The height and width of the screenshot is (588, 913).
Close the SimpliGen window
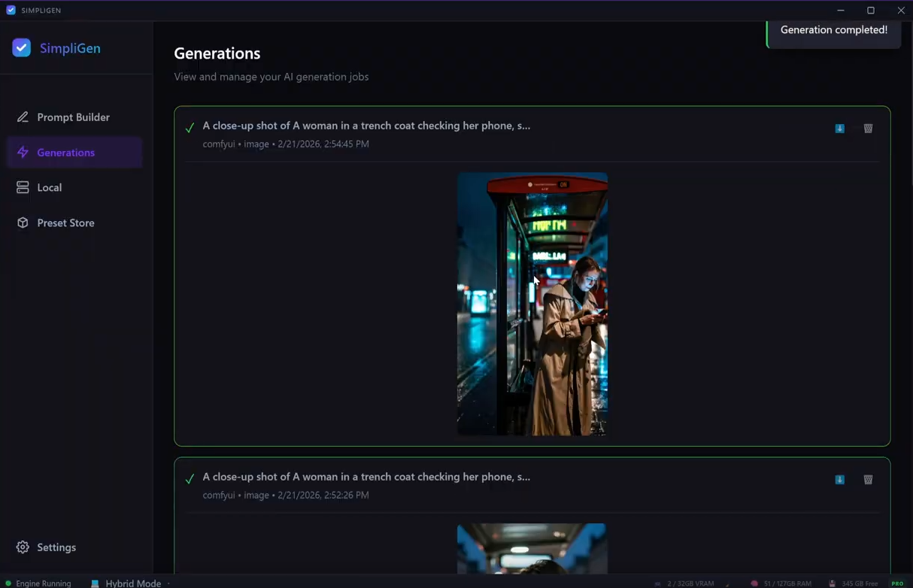pyautogui.click(x=900, y=11)
